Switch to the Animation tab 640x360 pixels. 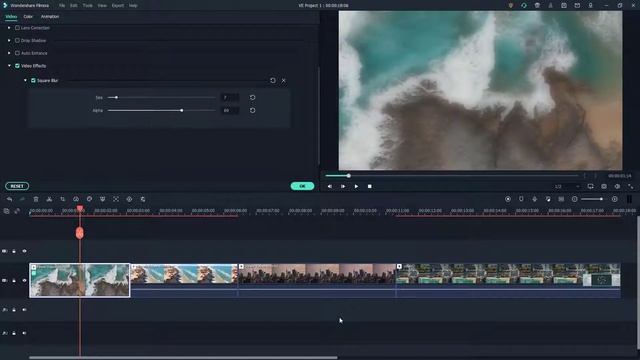click(50, 17)
